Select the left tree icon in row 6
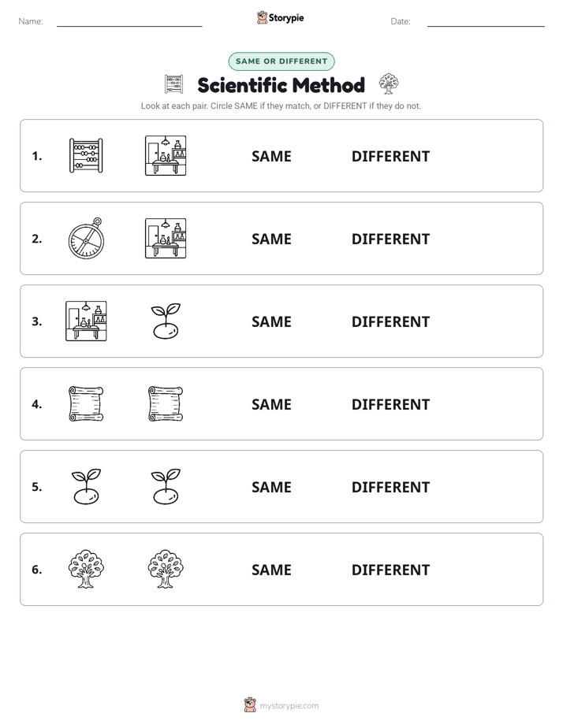This screenshot has width=563, height=728. pyautogui.click(x=86, y=569)
